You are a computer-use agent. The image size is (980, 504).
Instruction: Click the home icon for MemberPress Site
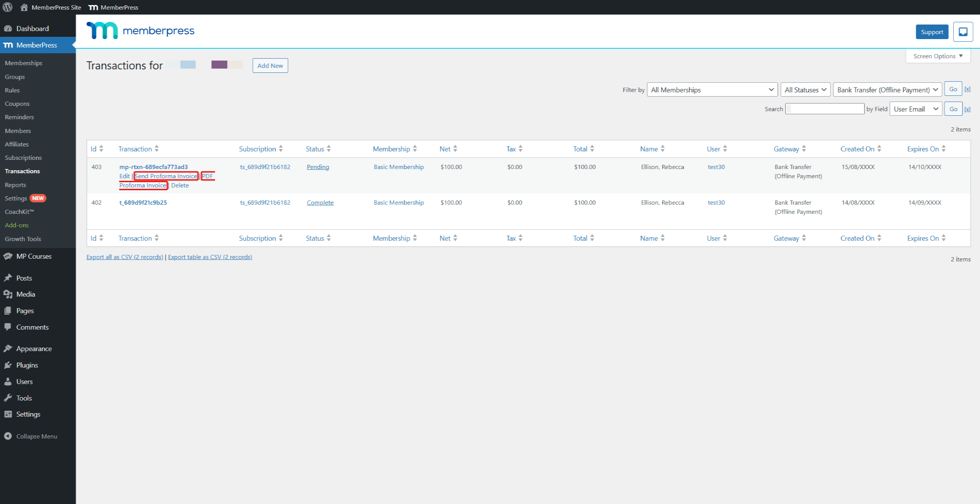pyautogui.click(x=24, y=7)
